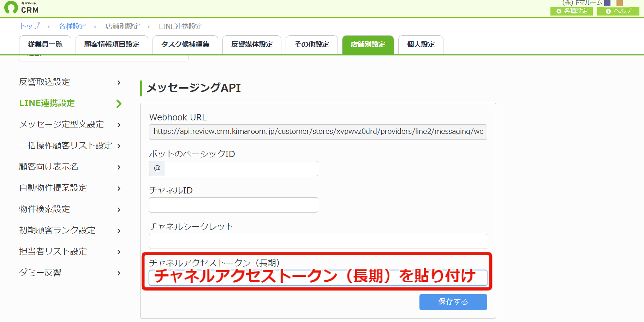Click chevron beside 自動物件提案設定

point(119,189)
